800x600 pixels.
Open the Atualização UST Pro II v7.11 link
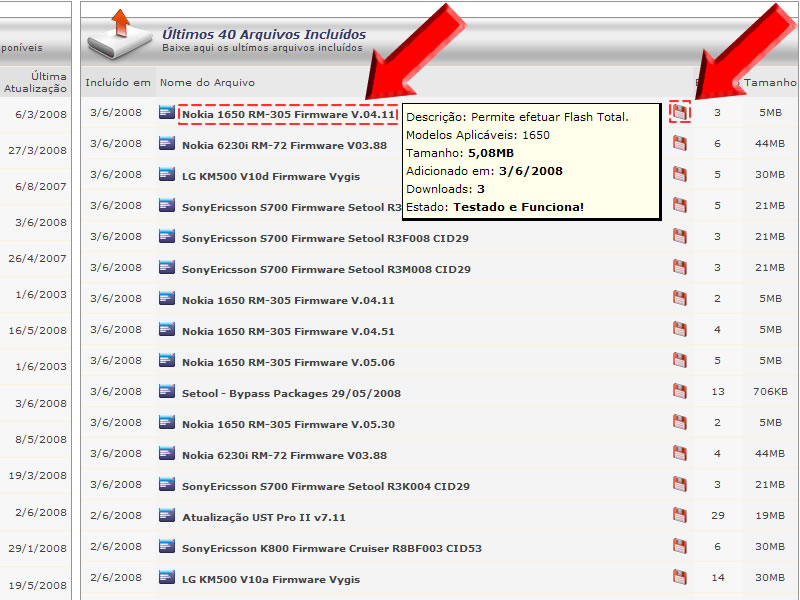[x=264, y=517]
